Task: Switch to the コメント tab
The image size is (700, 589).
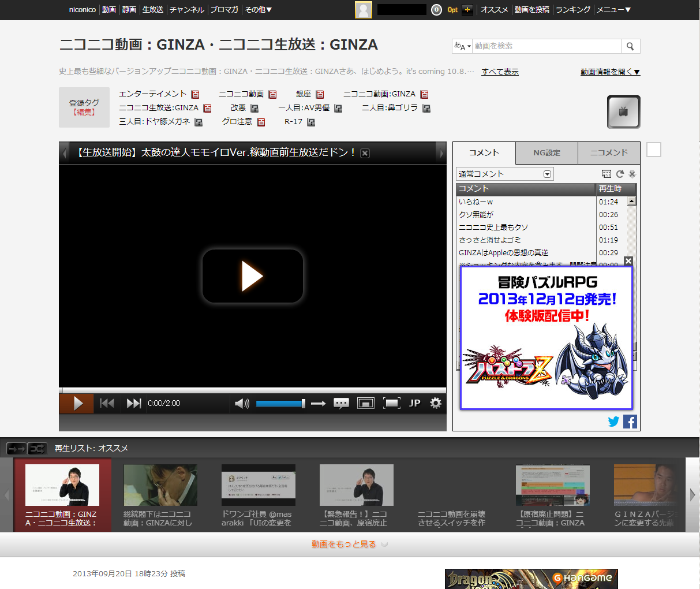Action: tap(484, 152)
